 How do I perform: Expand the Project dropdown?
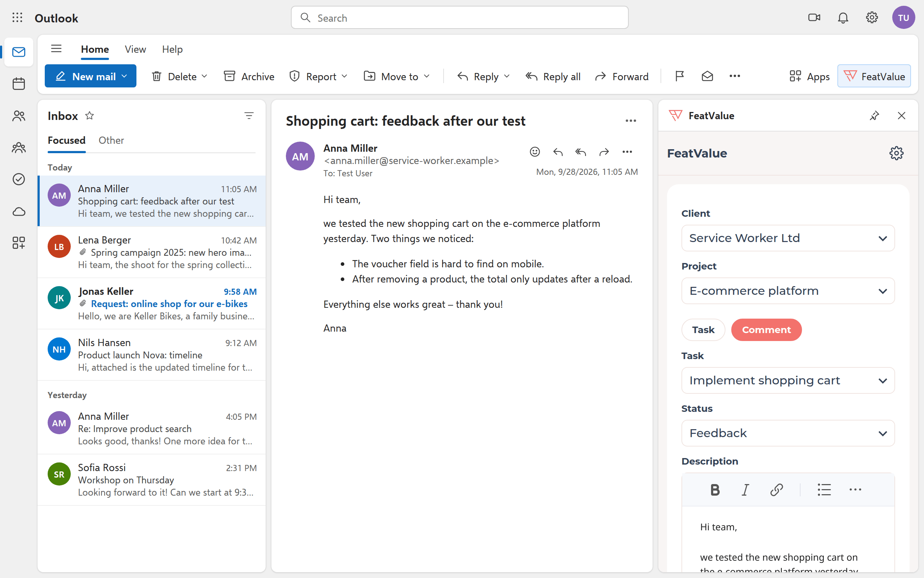(788, 291)
